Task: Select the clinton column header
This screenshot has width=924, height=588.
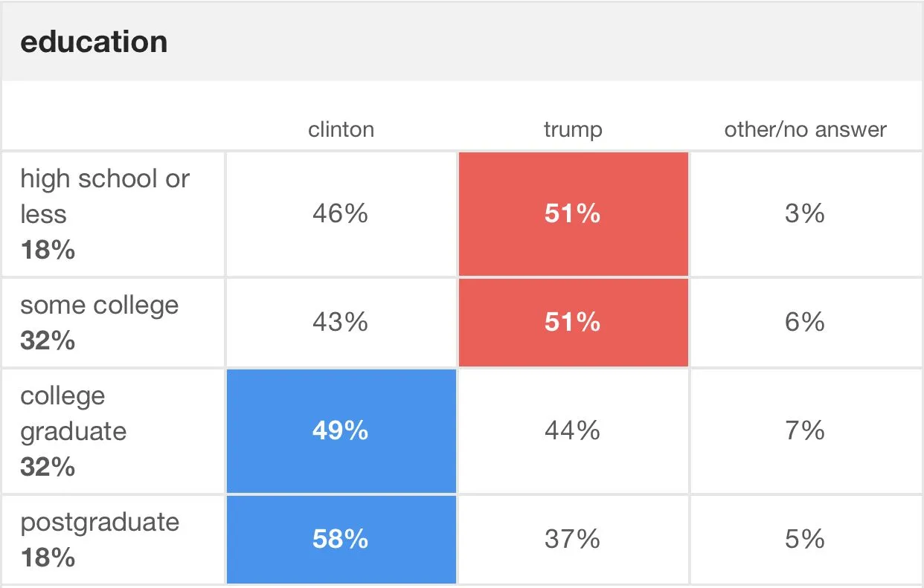Action: coord(341,130)
